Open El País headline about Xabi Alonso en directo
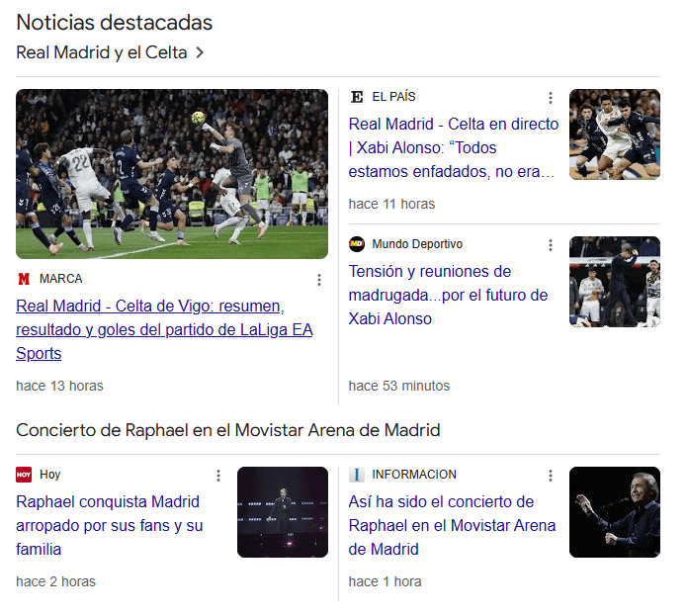 (453, 148)
